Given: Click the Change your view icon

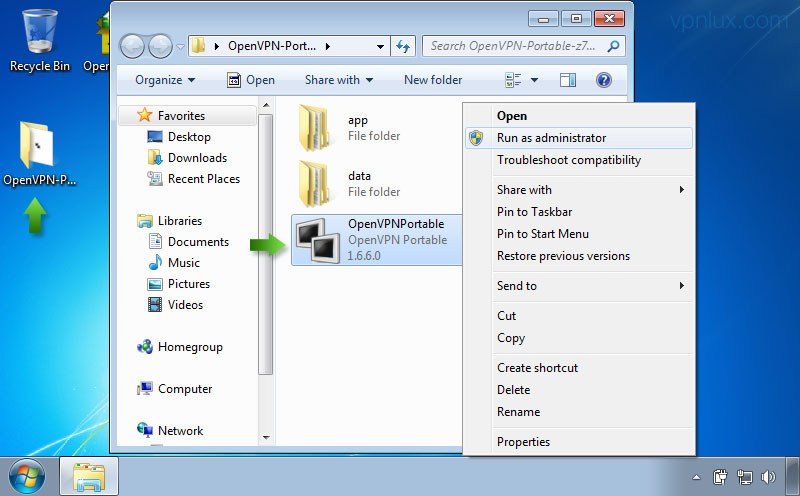Looking at the screenshot, I should tap(513, 80).
